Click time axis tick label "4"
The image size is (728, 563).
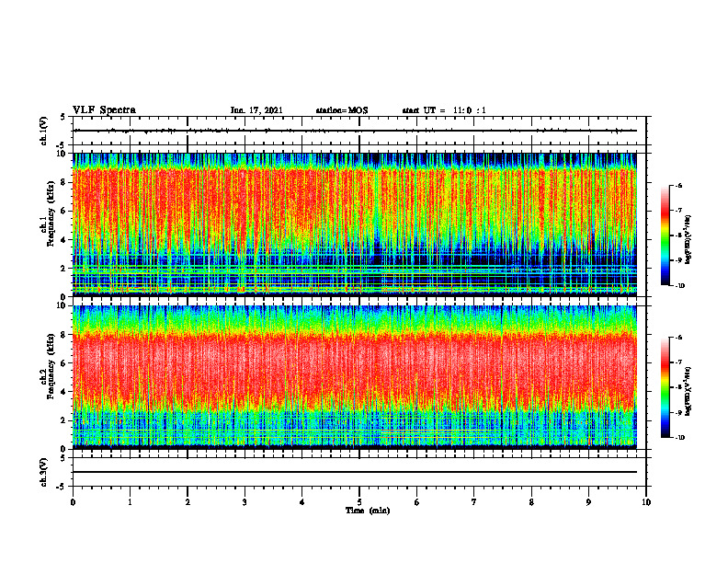click(302, 502)
